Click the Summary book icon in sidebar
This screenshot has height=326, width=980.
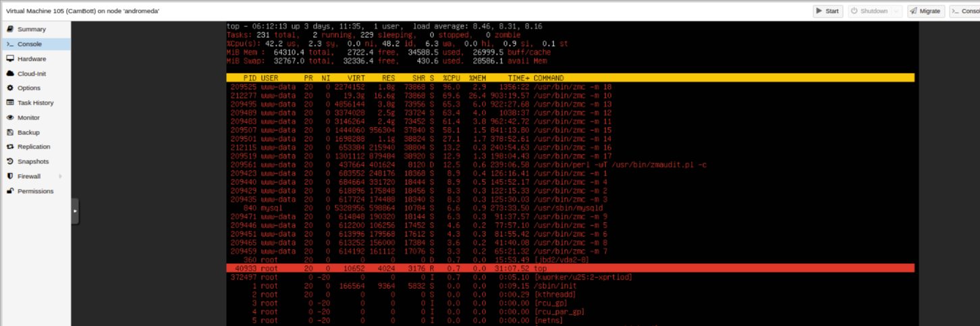coord(10,29)
